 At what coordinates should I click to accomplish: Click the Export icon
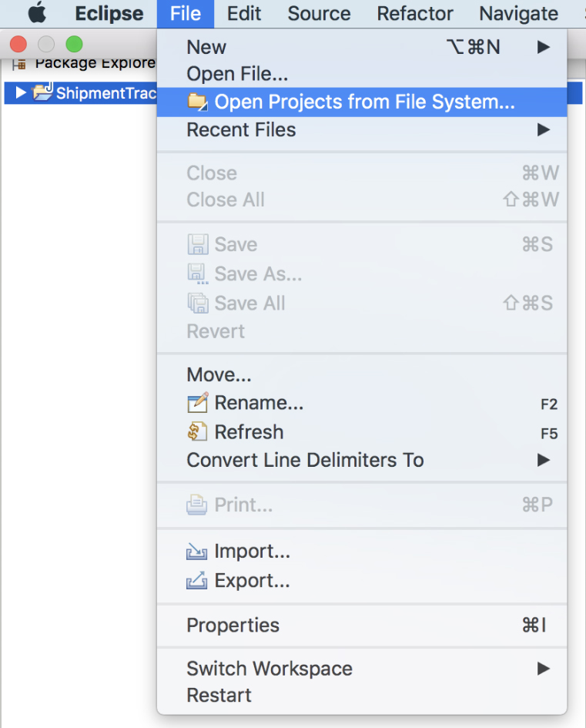(197, 580)
